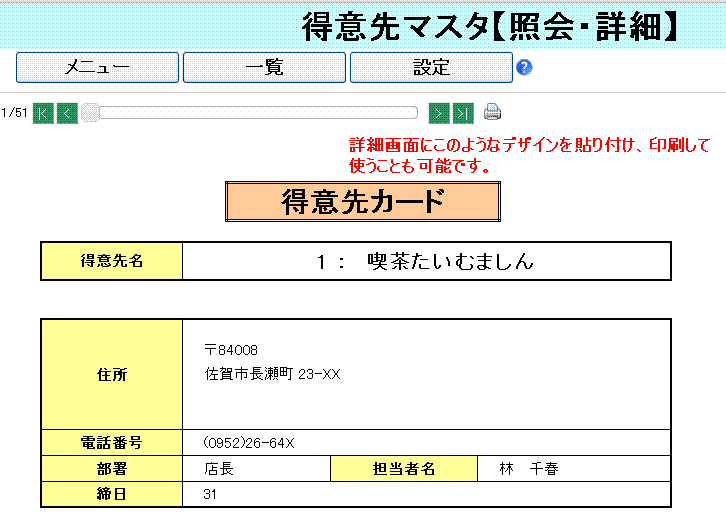
Task: Go to the previous record
Action: point(67,112)
